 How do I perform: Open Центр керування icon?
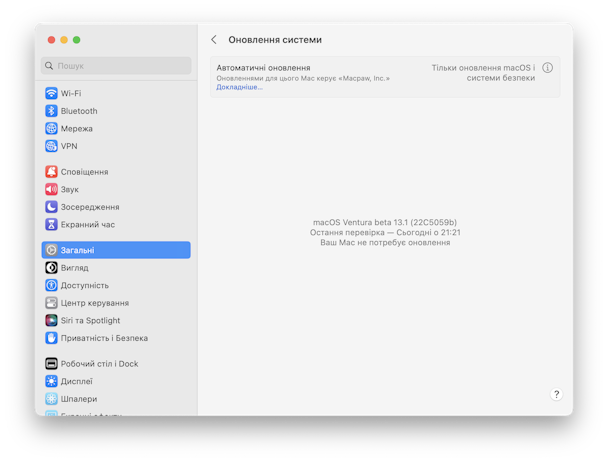coord(51,303)
